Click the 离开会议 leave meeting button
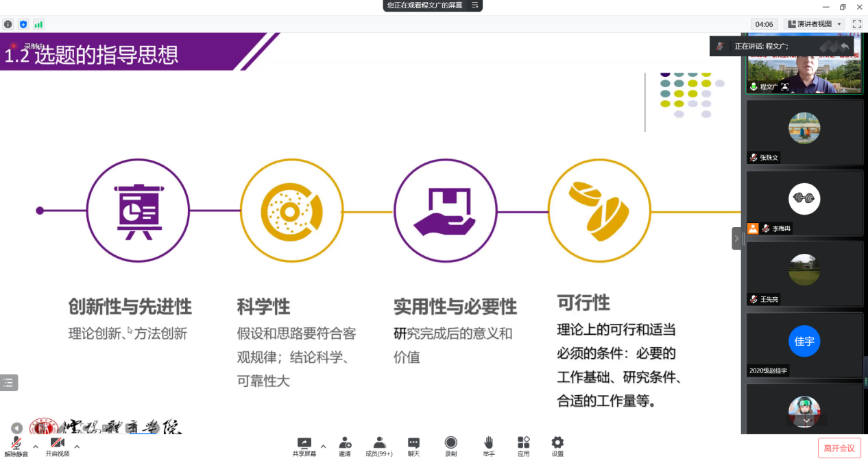This screenshot has width=868, height=461. tap(839, 448)
